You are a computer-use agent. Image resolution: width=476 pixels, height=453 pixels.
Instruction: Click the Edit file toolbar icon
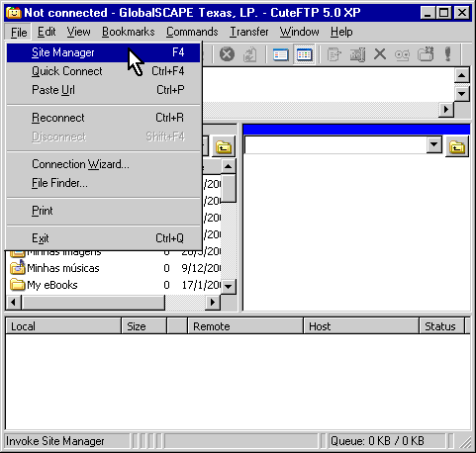click(x=333, y=54)
